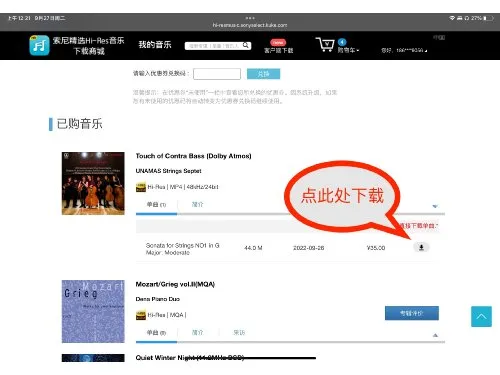
Task: Open the shopping cart dropdown menu
Action: click(348, 50)
